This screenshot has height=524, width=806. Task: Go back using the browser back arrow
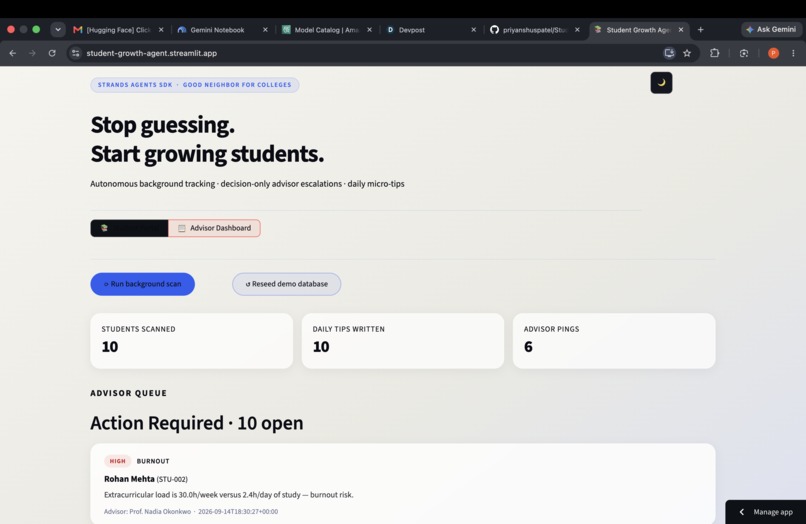pos(13,53)
